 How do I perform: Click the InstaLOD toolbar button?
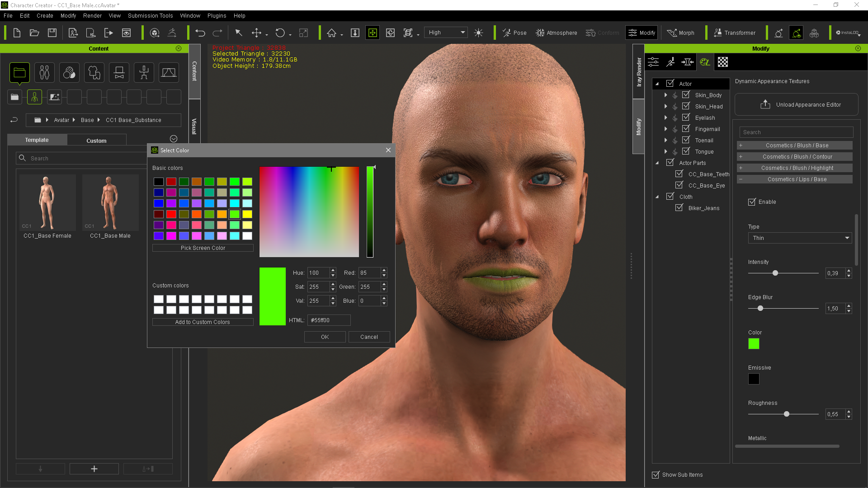(848, 33)
